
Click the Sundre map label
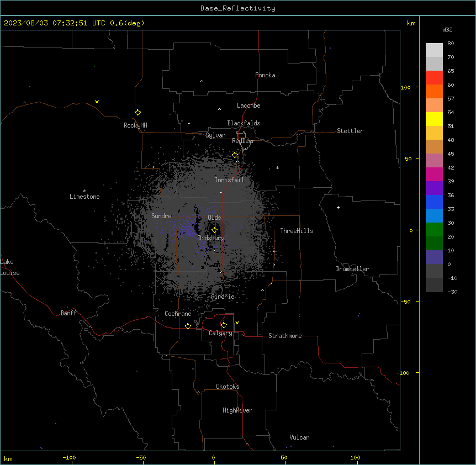(161, 216)
